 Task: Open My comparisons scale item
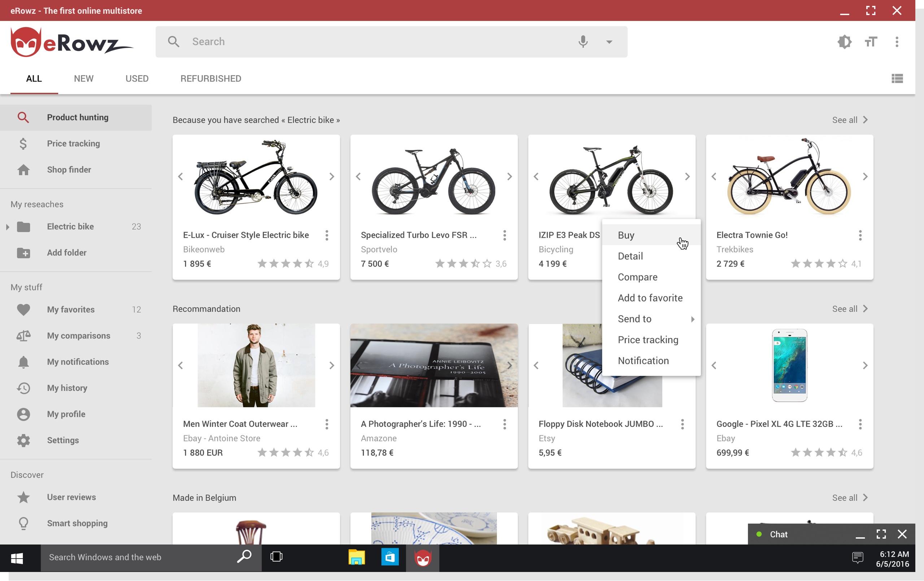pos(76,335)
